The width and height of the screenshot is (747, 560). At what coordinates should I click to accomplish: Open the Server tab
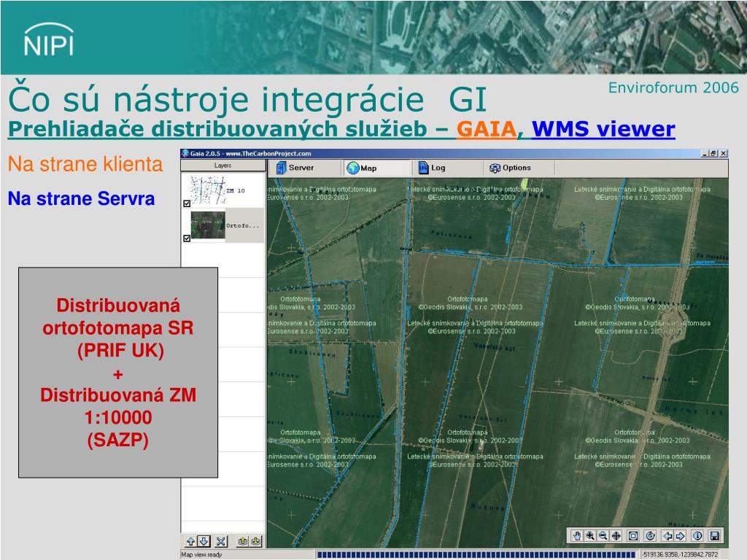coord(305,168)
